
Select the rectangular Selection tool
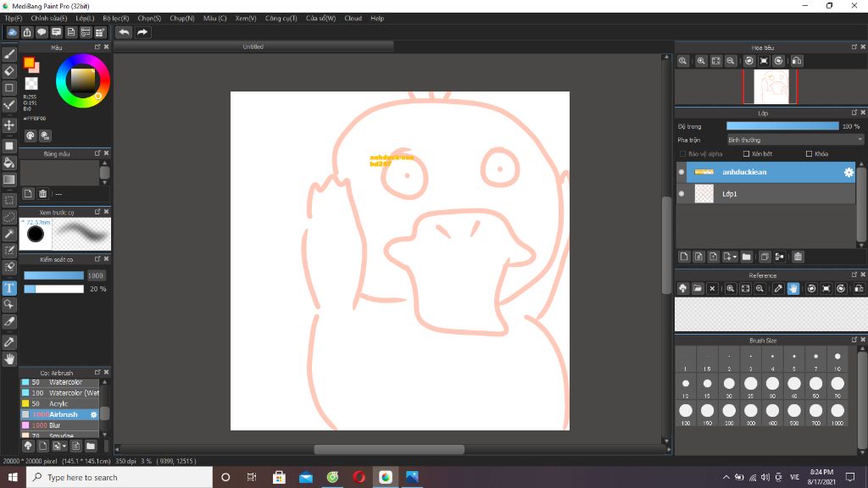[x=9, y=200]
